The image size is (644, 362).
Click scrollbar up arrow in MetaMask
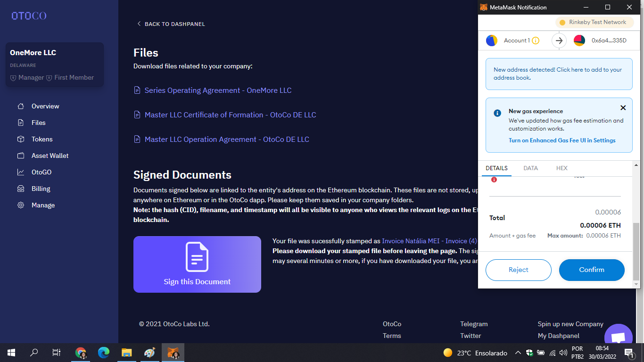pyautogui.click(x=636, y=165)
